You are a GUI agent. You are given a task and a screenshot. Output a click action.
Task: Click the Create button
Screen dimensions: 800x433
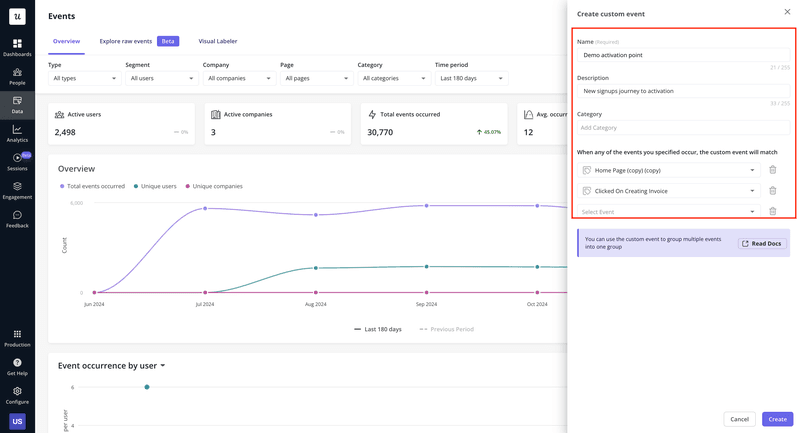coord(778,419)
